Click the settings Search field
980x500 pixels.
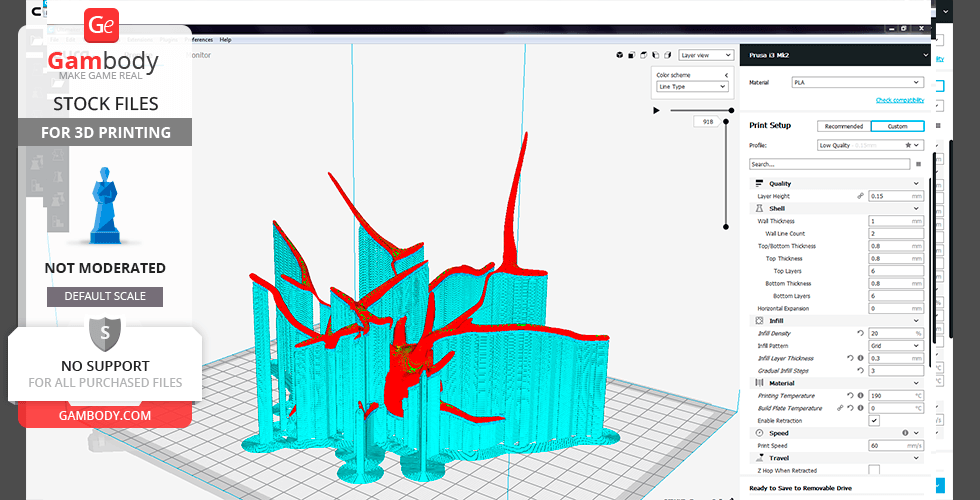(x=829, y=164)
